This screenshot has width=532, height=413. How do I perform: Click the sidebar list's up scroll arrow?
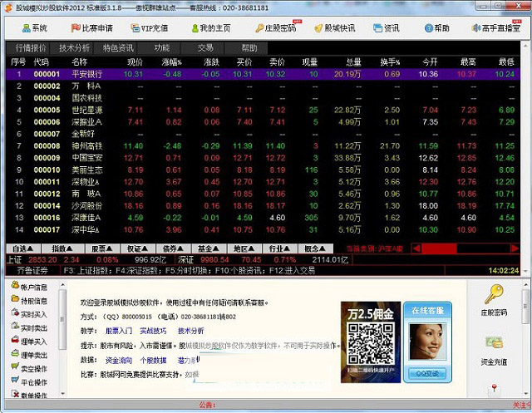(62, 284)
